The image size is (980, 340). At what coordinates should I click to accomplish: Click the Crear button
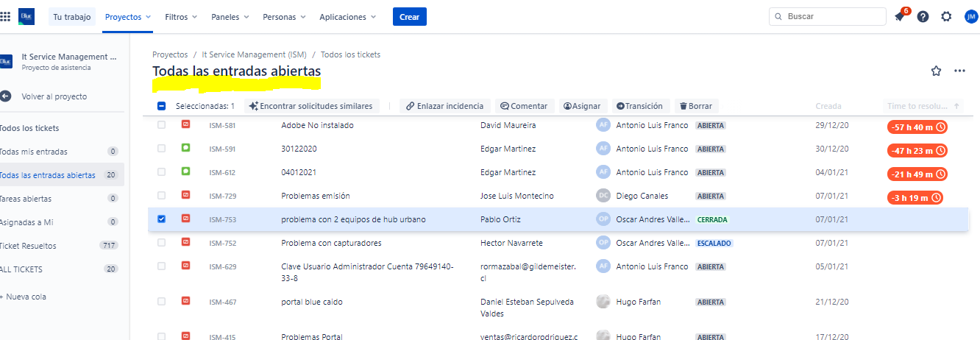pyautogui.click(x=410, y=16)
